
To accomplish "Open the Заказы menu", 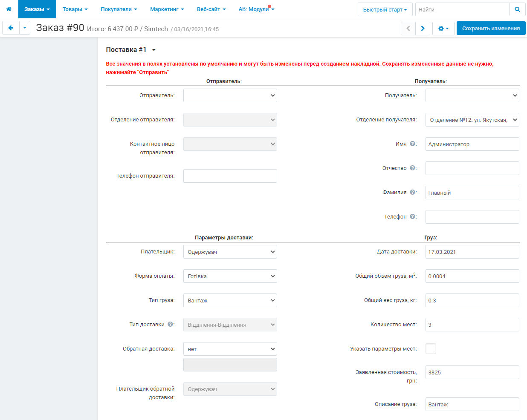I will click(37, 9).
